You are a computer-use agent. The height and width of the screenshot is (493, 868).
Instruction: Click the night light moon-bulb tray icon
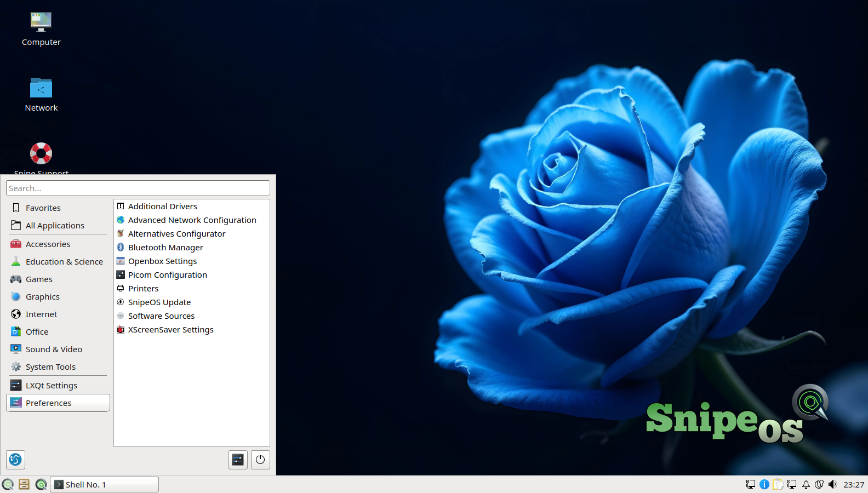click(x=819, y=484)
